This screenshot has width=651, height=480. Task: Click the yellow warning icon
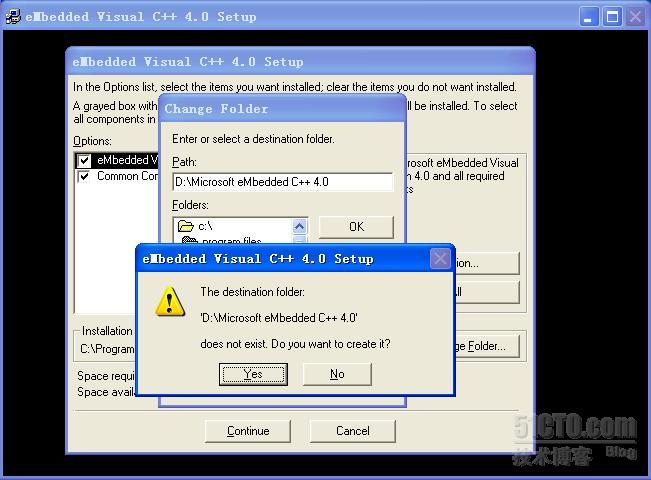pyautogui.click(x=170, y=302)
